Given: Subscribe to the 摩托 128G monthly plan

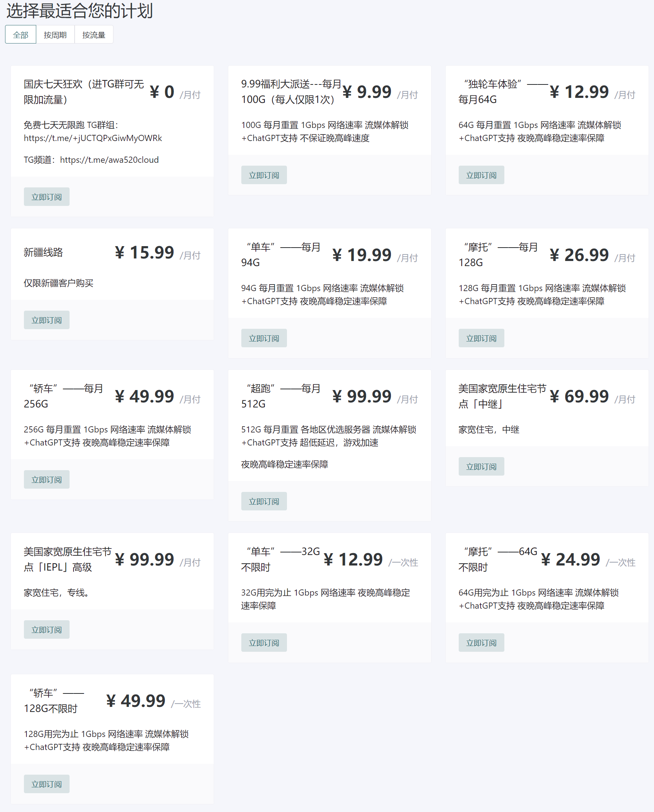Looking at the screenshot, I should [482, 338].
